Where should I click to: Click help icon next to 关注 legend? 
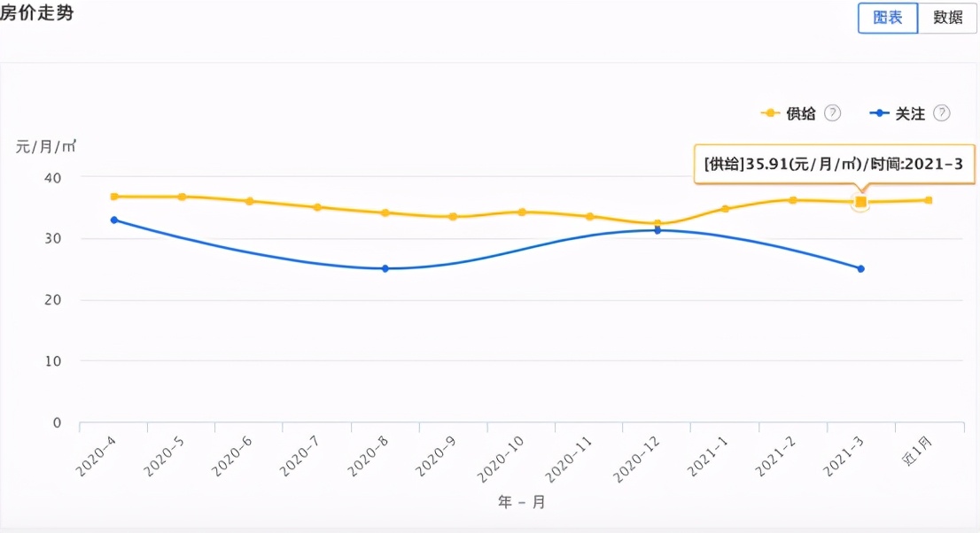pyautogui.click(x=942, y=113)
